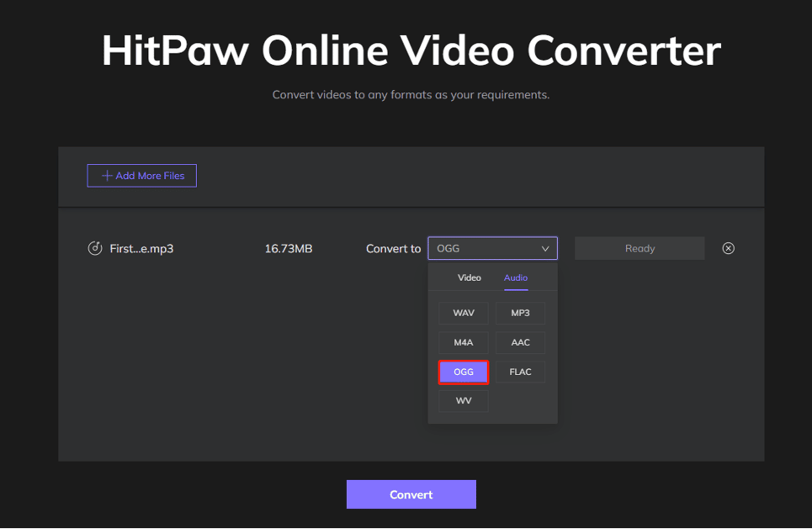Choose the WV format option
This screenshot has height=529, width=812.
coord(464,401)
